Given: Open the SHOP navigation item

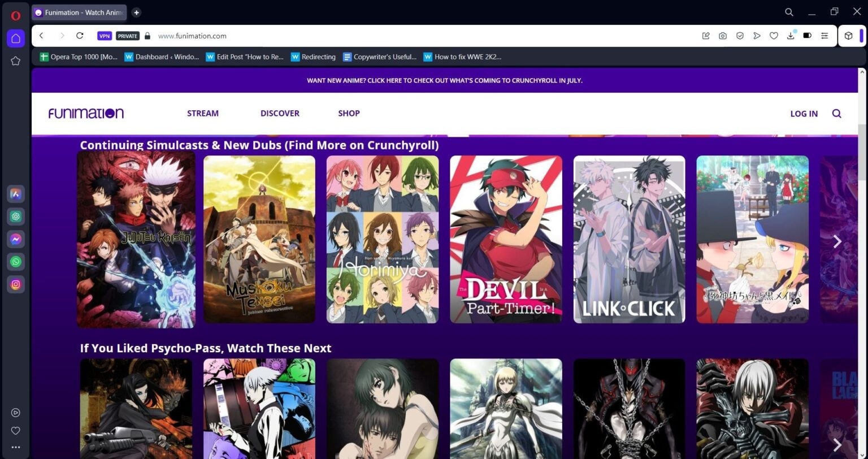Looking at the screenshot, I should pos(349,113).
